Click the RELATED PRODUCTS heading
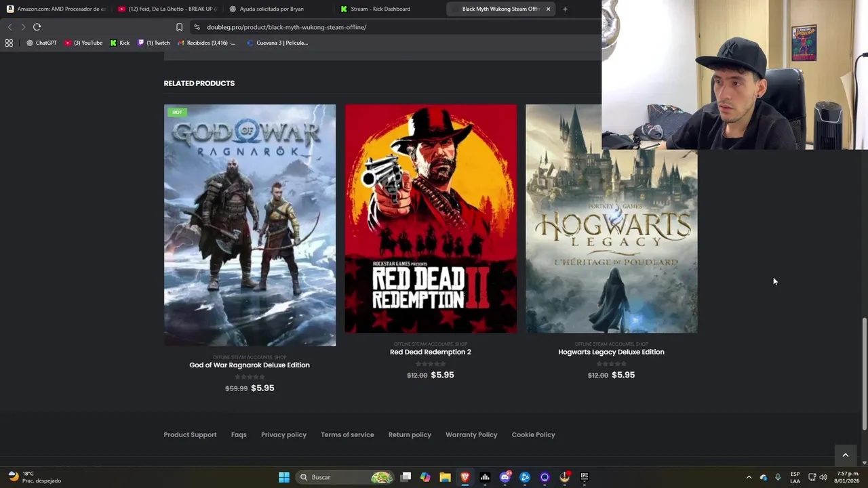The height and width of the screenshot is (488, 868). pyautogui.click(x=199, y=83)
